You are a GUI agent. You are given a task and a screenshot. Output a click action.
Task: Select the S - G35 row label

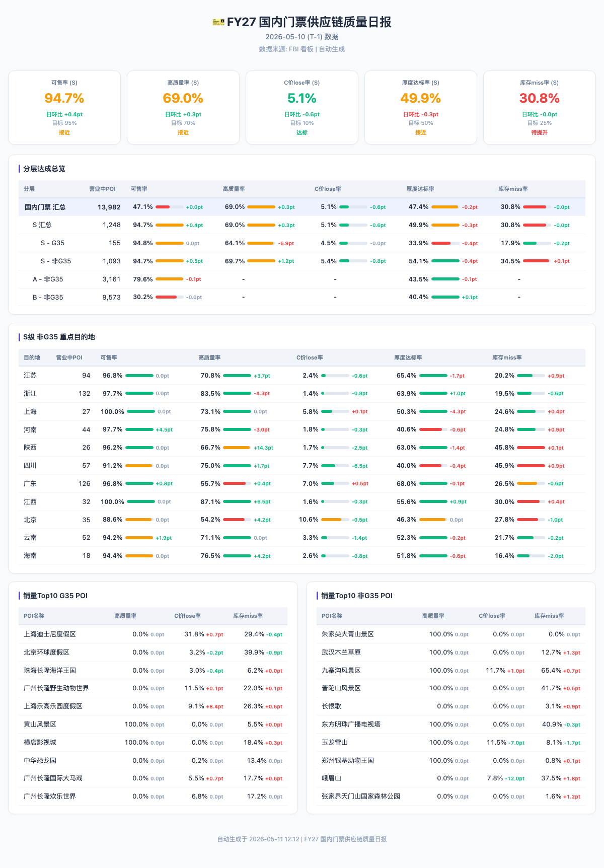click(x=53, y=243)
